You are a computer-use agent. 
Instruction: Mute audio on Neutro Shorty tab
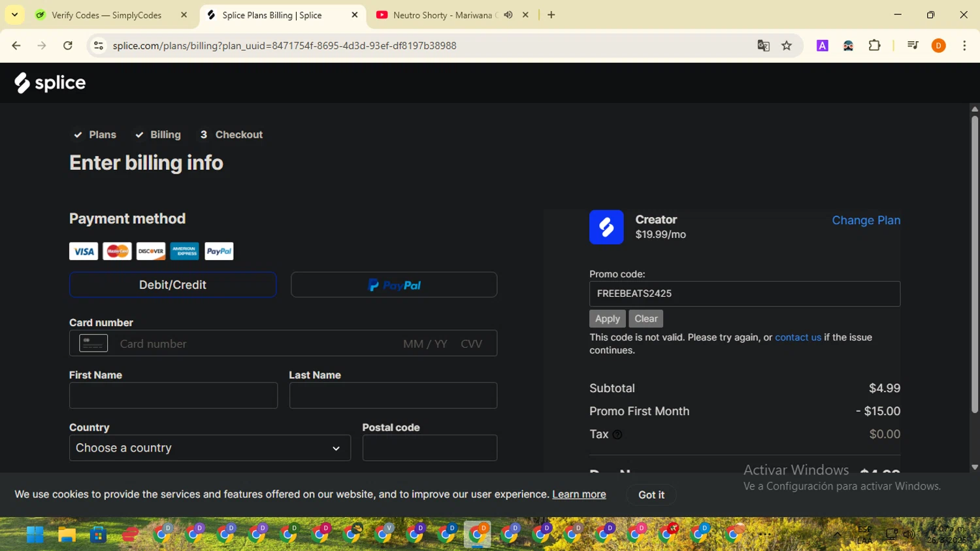pos(508,15)
